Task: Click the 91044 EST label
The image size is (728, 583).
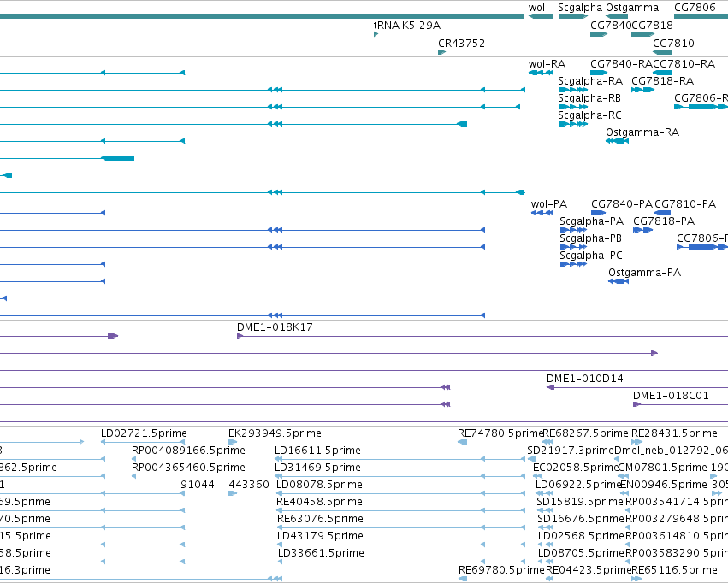Action: [198, 486]
